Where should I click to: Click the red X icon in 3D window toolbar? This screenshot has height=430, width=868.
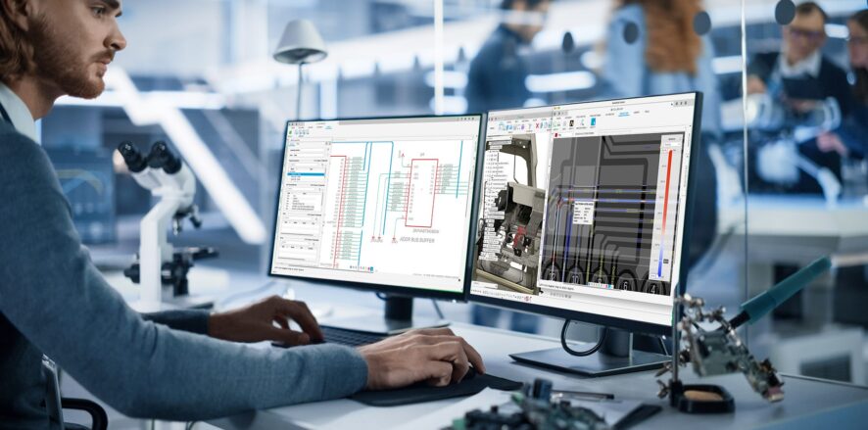[537, 125]
